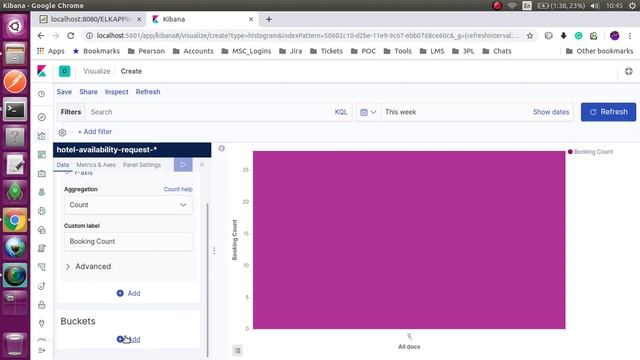Open Trash in Ubuntu dock
This screenshot has height=360, width=640.
15,344
